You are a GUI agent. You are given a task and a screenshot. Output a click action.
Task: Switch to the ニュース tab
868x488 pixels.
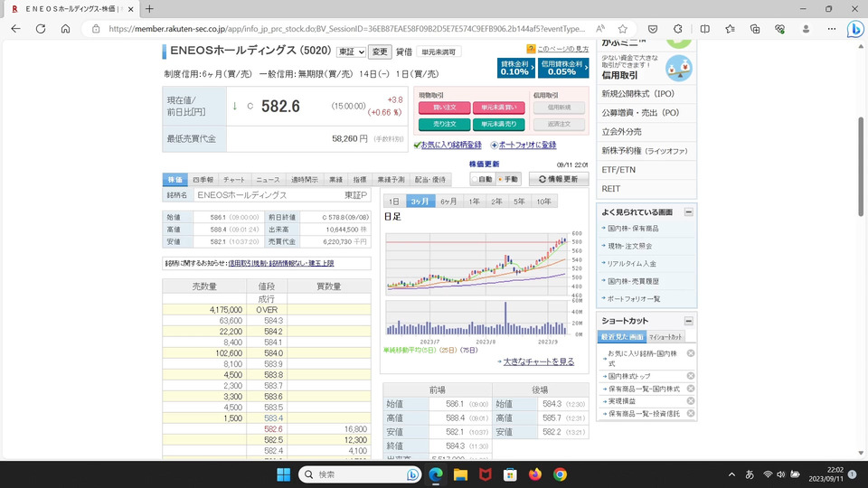(x=268, y=180)
